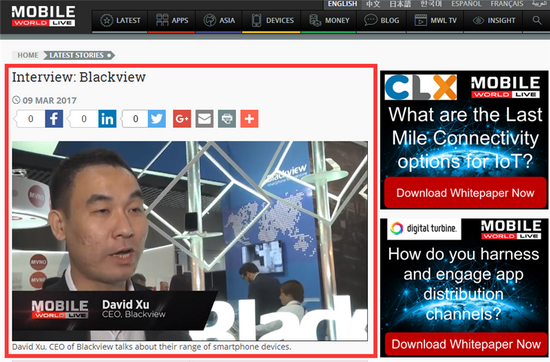
Task: Open more sharing options plus icon
Action: click(249, 119)
